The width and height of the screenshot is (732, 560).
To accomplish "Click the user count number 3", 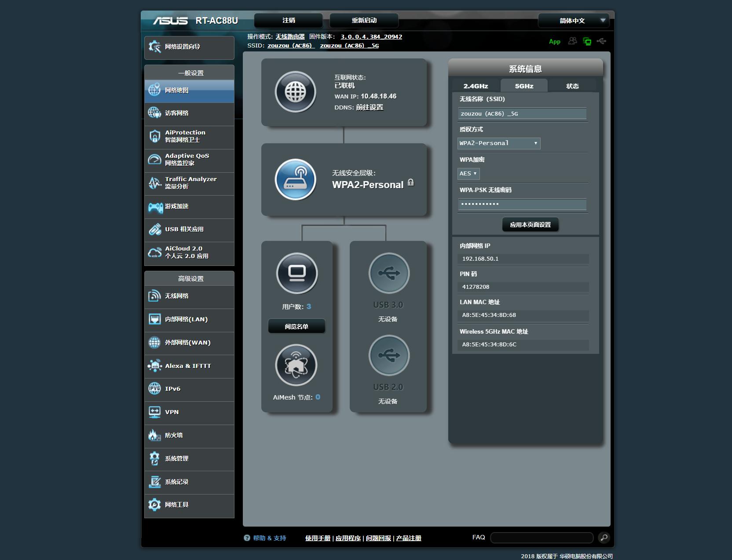I will coord(309,306).
